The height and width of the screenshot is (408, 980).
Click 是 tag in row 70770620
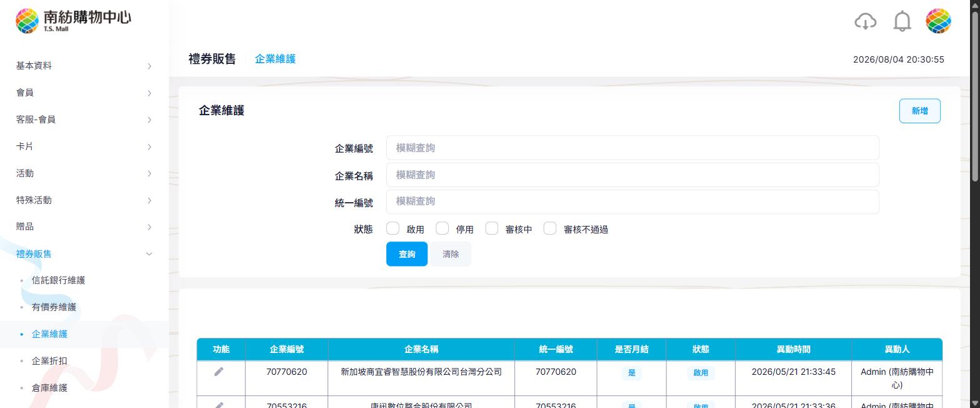631,372
